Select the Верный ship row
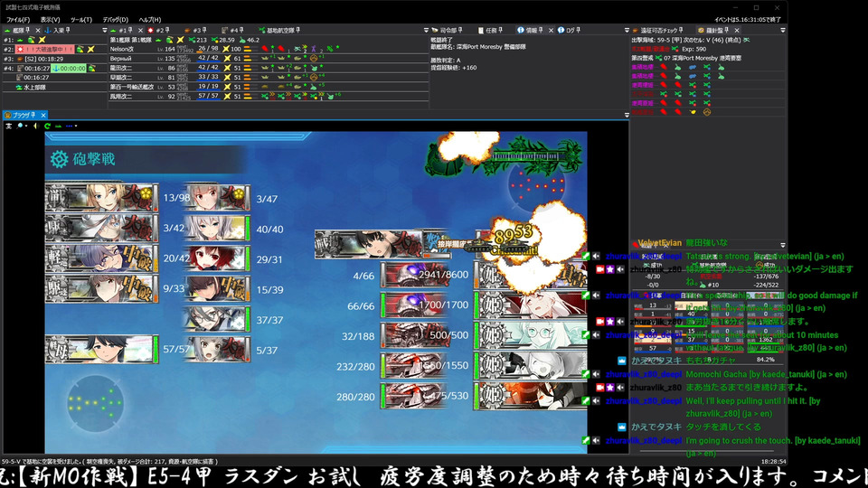Image resolution: width=868 pixels, height=488 pixels. [x=269, y=59]
